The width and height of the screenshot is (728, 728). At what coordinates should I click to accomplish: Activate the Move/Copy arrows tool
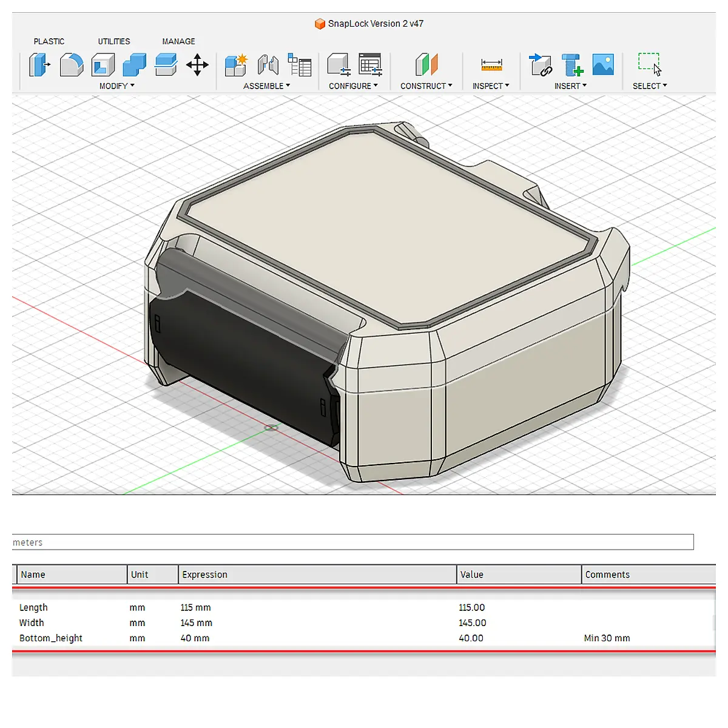point(197,64)
